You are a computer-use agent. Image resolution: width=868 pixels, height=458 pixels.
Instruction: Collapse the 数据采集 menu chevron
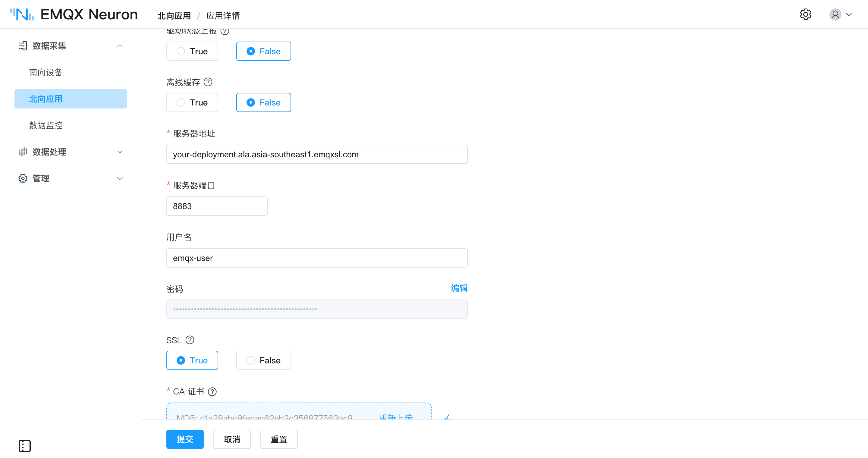[x=120, y=46]
